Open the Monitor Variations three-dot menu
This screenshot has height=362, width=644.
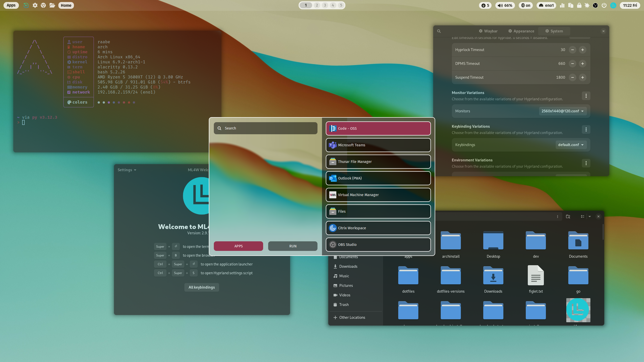pyautogui.click(x=586, y=96)
